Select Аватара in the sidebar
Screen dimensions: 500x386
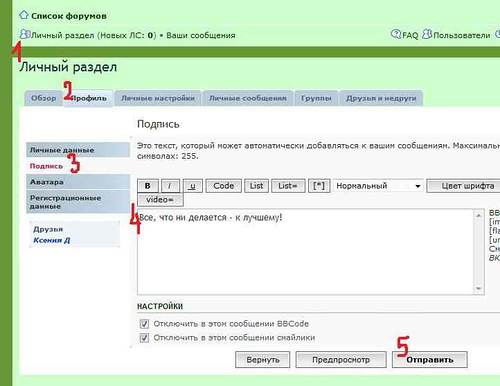pos(78,182)
